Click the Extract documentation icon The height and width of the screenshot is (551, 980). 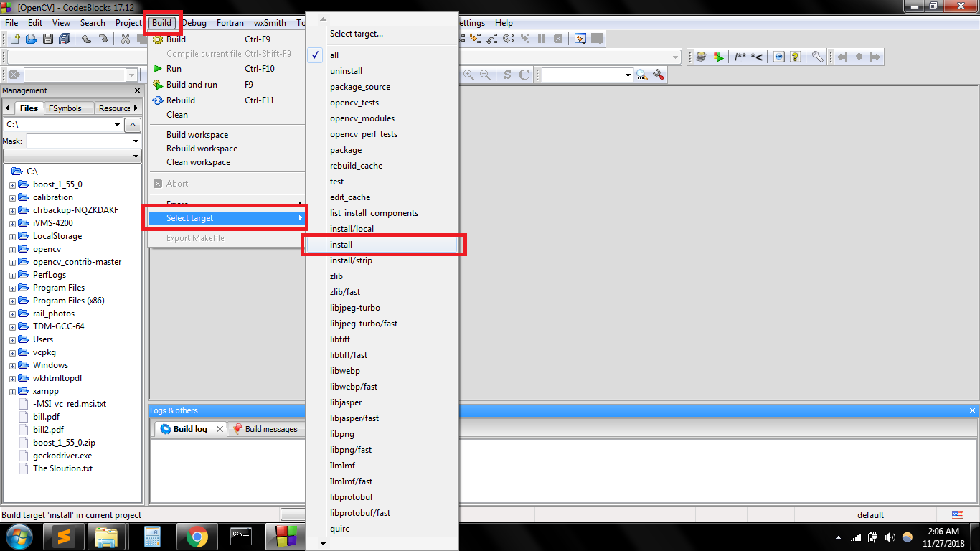(x=718, y=57)
